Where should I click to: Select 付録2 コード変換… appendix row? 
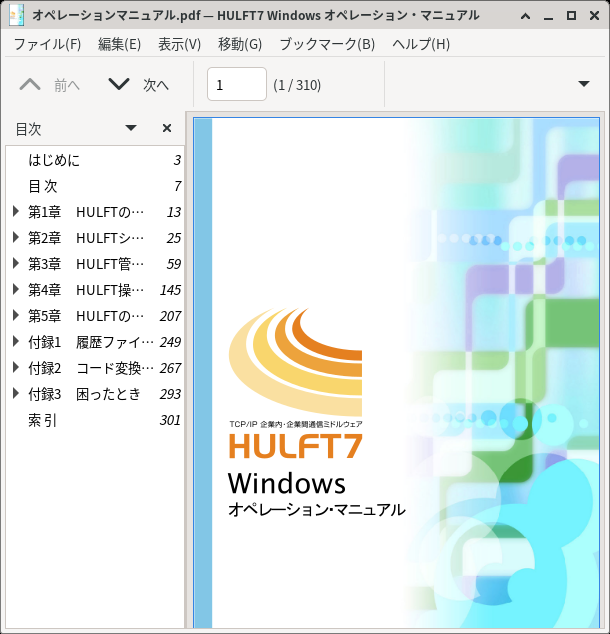tap(95, 368)
